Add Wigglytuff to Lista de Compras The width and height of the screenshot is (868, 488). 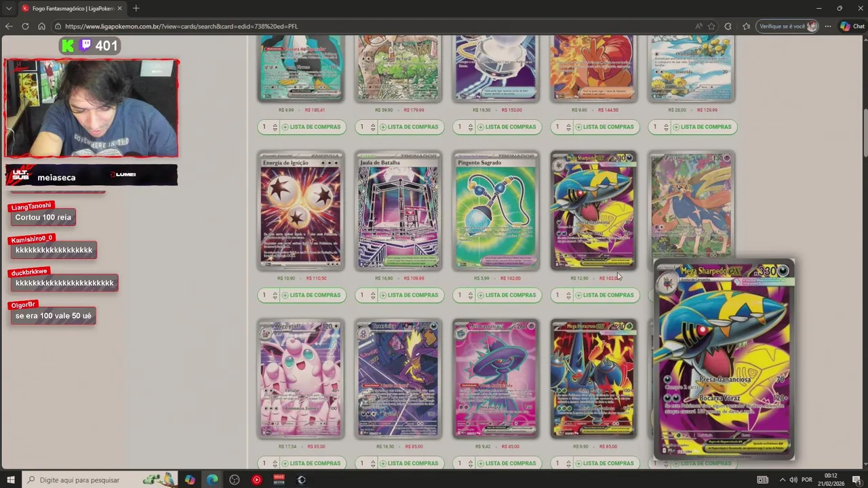click(312, 464)
